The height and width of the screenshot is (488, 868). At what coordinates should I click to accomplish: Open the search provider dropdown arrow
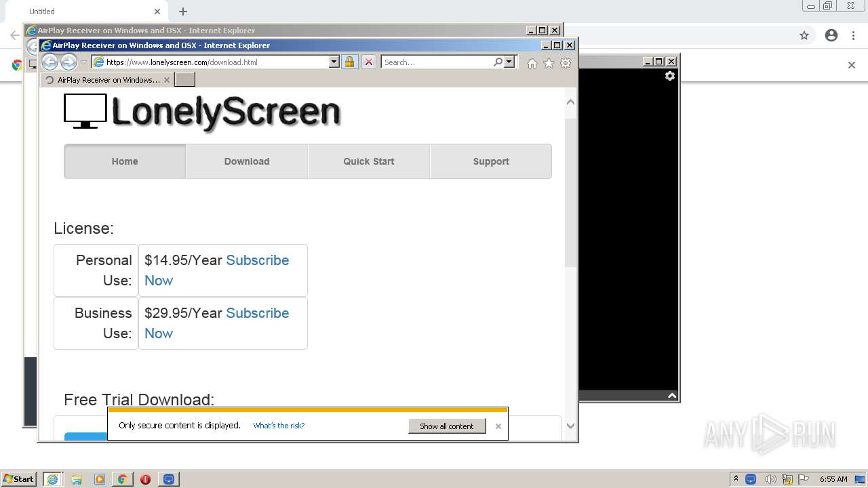509,62
